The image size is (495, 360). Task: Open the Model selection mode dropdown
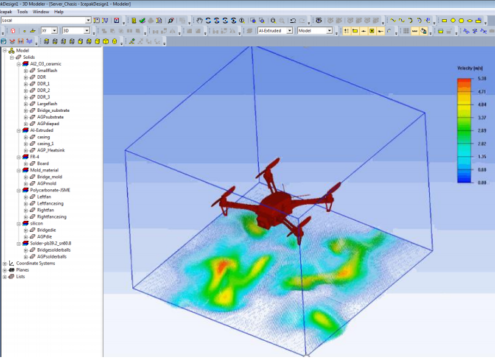click(315, 31)
